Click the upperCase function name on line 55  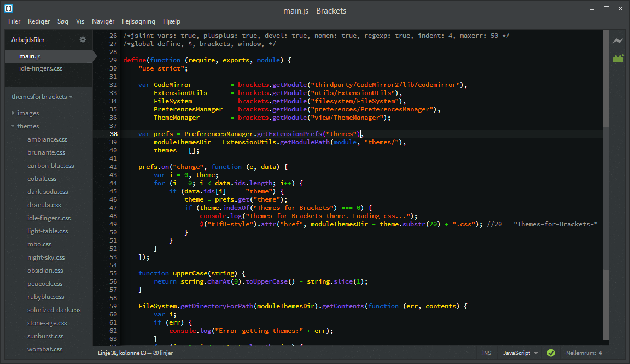[x=190, y=273]
